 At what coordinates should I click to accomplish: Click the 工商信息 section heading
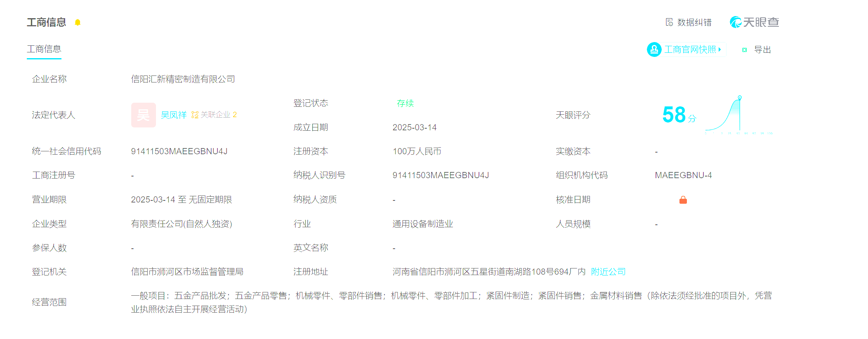(47, 22)
